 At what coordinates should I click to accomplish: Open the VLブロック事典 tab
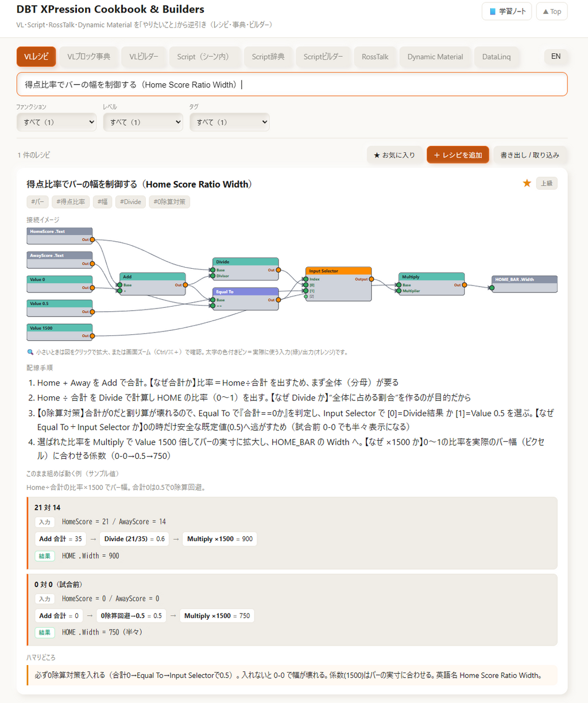coord(88,57)
